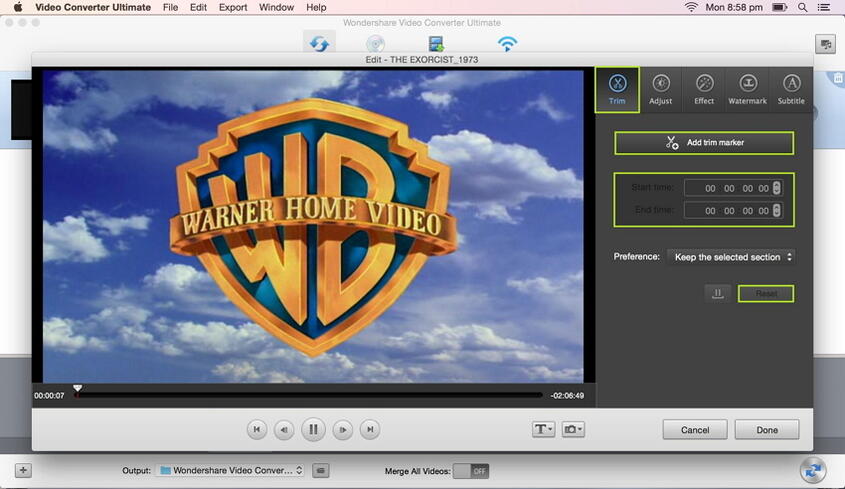The width and height of the screenshot is (845, 489).
Task: Step the End time value
Action: [x=777, y=210]
